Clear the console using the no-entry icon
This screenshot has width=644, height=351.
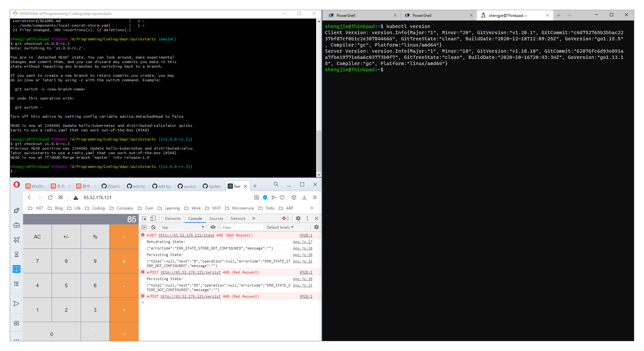click(153, 227)
